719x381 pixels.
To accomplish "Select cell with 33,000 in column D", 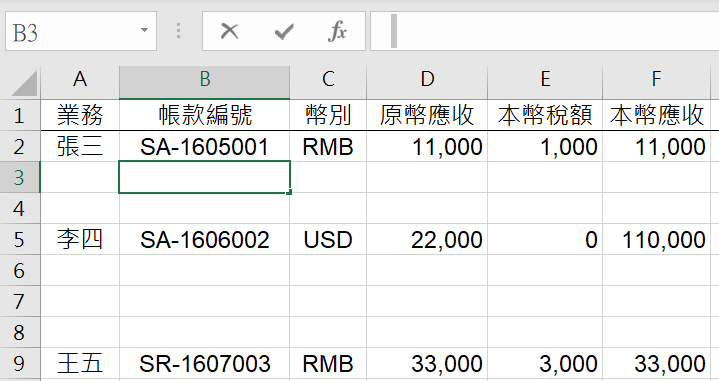I will (x=427, y=364).
